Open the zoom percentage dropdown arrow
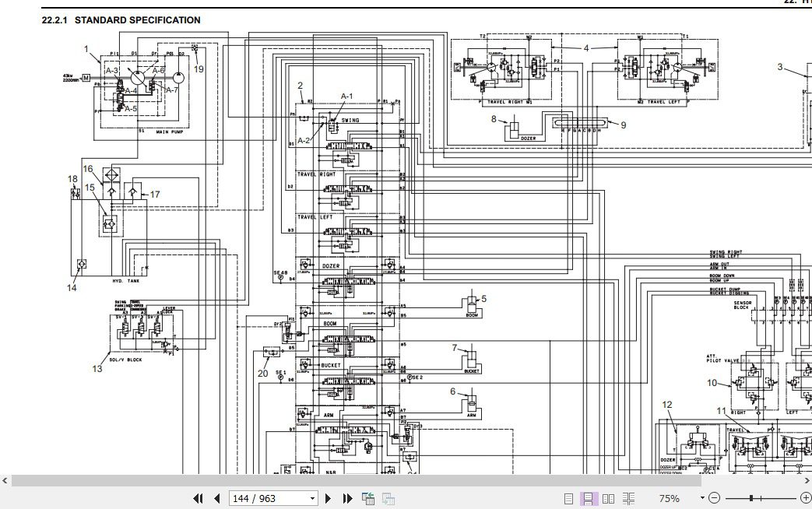The width and height of the screenshot is (812, 509). [x=702, y=498]
